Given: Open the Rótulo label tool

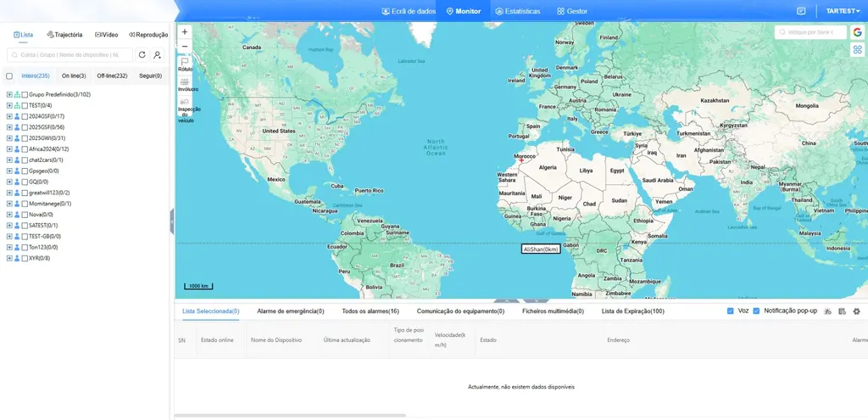Looking at the screenshot, I should pyautogui.click(x=185, y=64).
